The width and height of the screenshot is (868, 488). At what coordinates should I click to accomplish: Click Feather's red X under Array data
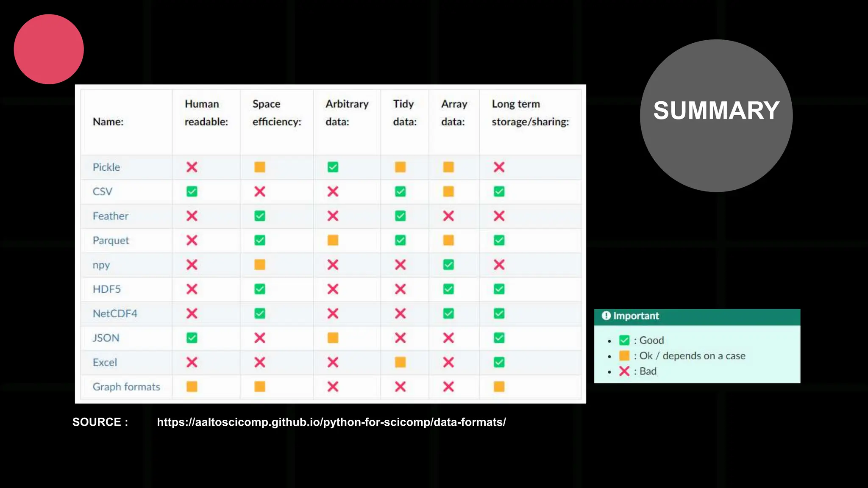[448, 216]
